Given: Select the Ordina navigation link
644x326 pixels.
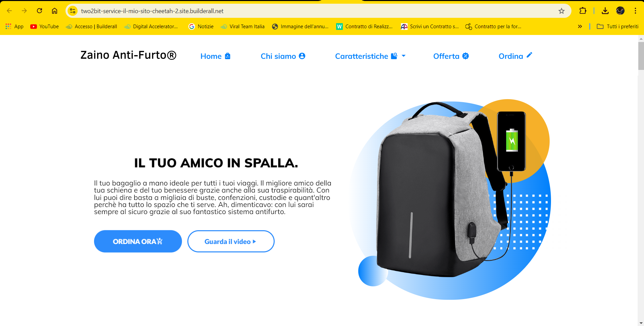Looking at the screenshot, I should (515, 56).
